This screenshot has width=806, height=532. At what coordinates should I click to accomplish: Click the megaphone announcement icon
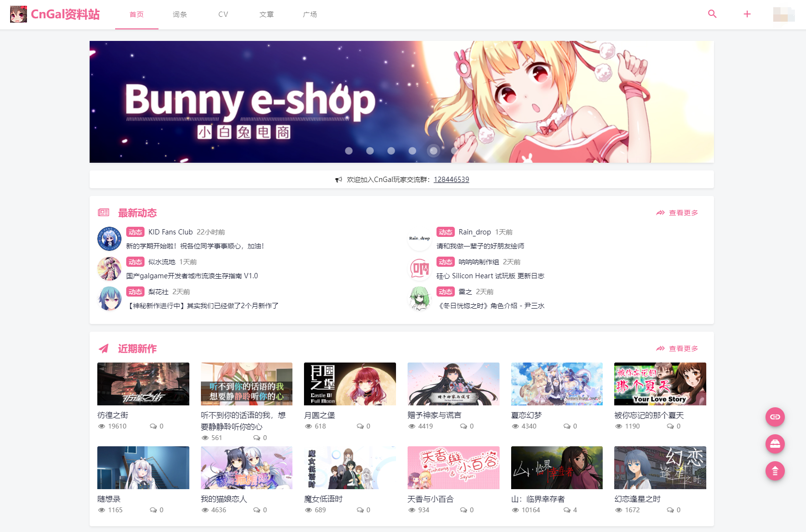pos(339,180)
